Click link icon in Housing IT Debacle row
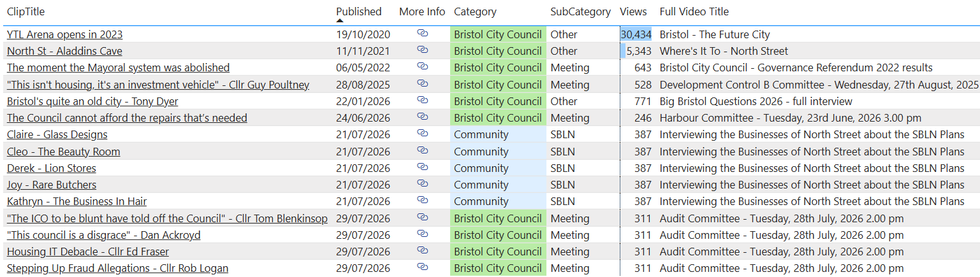Screen dimensions: 980x277 (x=422, y=250)
